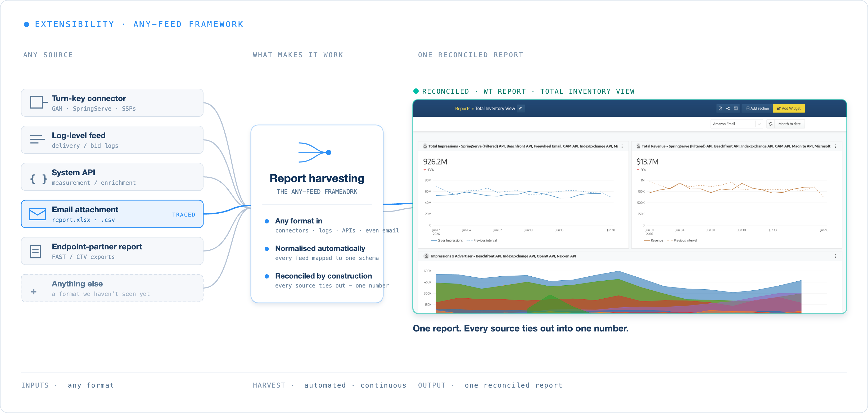The width and height of the screenshot is (868, 413).
Task: Click the GAM · SpringServe · SSPs subtitle
Action: click(x=94, y=109)
